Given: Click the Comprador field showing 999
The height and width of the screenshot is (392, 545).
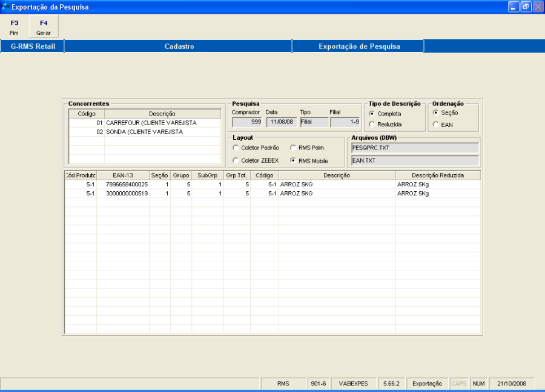Looking at the screenshot, I should (247, 122).
